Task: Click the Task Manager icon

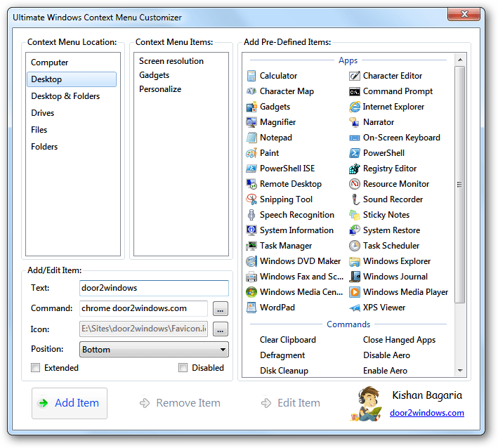Action: point(251,246)
